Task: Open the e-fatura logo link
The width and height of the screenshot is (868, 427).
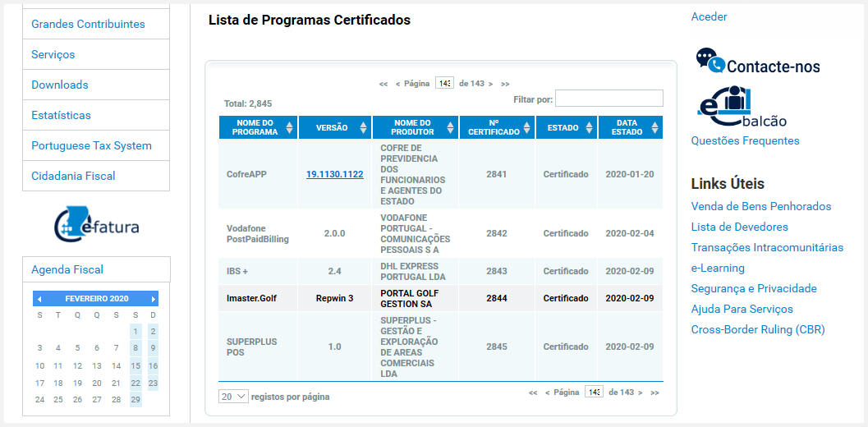Action: click(x=97, y=223)
